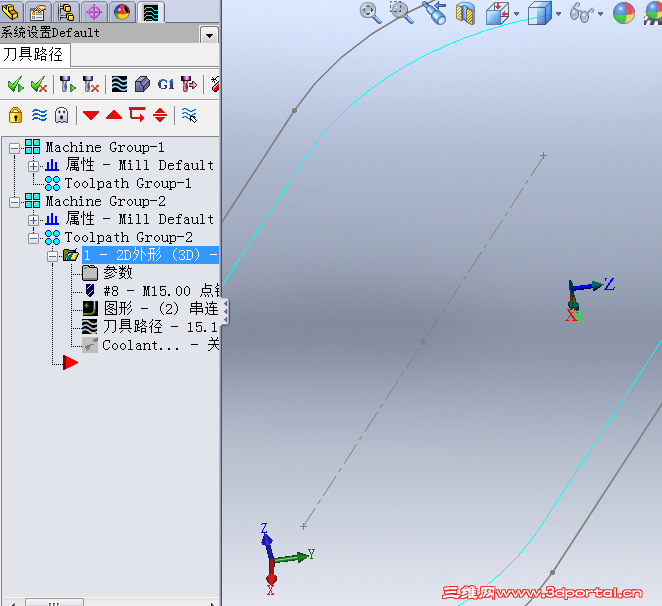Open View Orientation icon
The image size is (662, 606).
click(x=498, y=13)
